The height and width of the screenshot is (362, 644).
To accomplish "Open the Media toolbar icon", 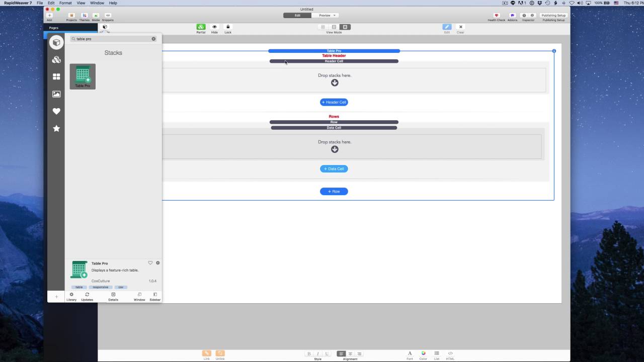I will (x=96, y=16).
